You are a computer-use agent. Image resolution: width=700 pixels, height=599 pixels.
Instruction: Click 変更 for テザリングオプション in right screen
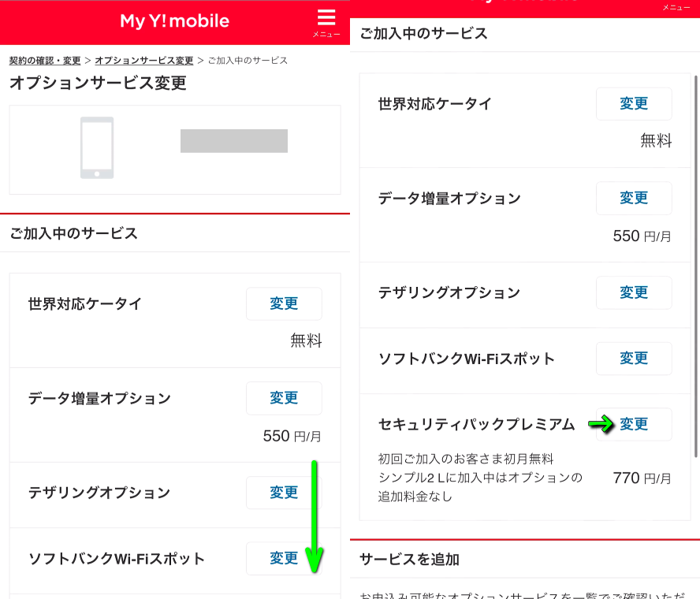click(634, 292)
